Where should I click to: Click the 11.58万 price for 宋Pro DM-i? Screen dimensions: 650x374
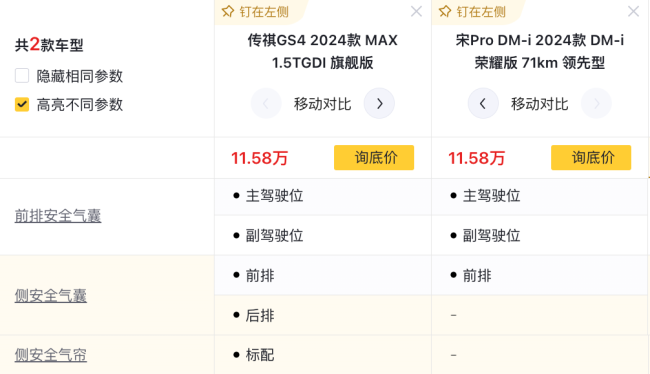point(477,158)
